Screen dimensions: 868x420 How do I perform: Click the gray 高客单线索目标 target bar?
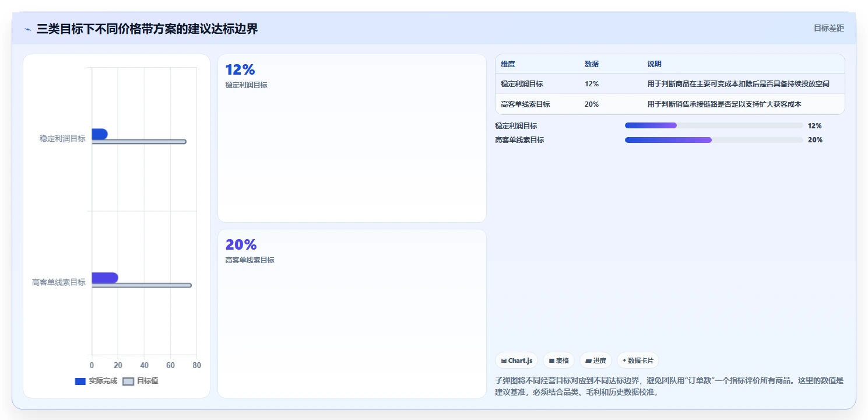pyautogui.click(x=142, y=285)
